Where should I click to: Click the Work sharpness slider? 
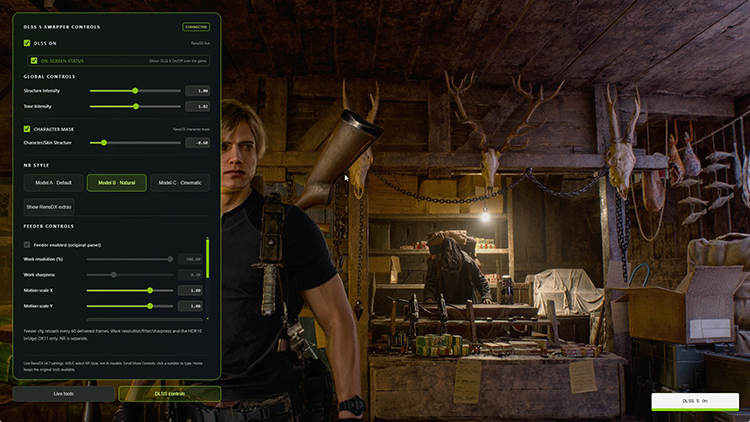[x=130, y=275]
